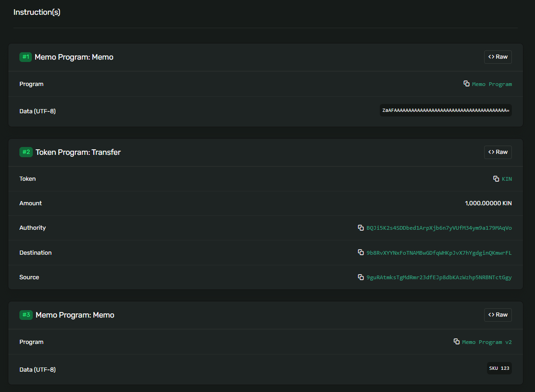Open Source address starting with 9guRAt
The width and height of the screenshot is (535, 392).
tap(439, 277)
